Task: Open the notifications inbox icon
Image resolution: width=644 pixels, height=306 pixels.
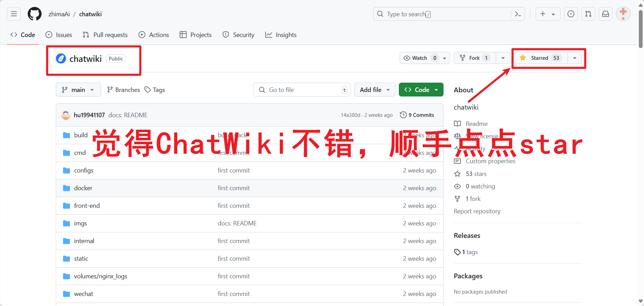Action: pyautogui.click(x=606, y=14)
